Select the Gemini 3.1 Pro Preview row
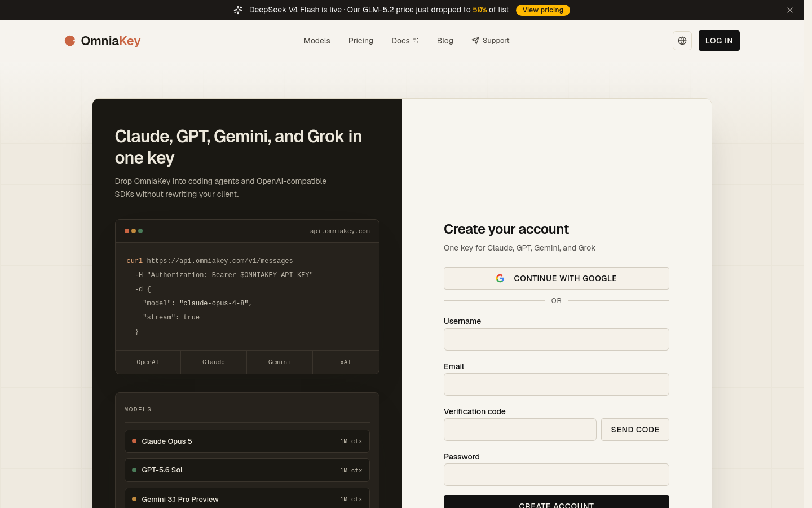 pyautogui.click(x=247, y=498)
